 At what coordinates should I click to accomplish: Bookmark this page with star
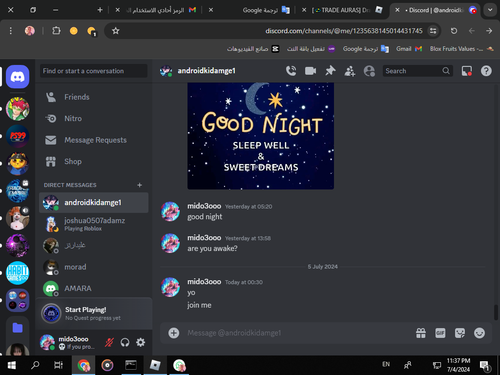(x=116, y=31)
